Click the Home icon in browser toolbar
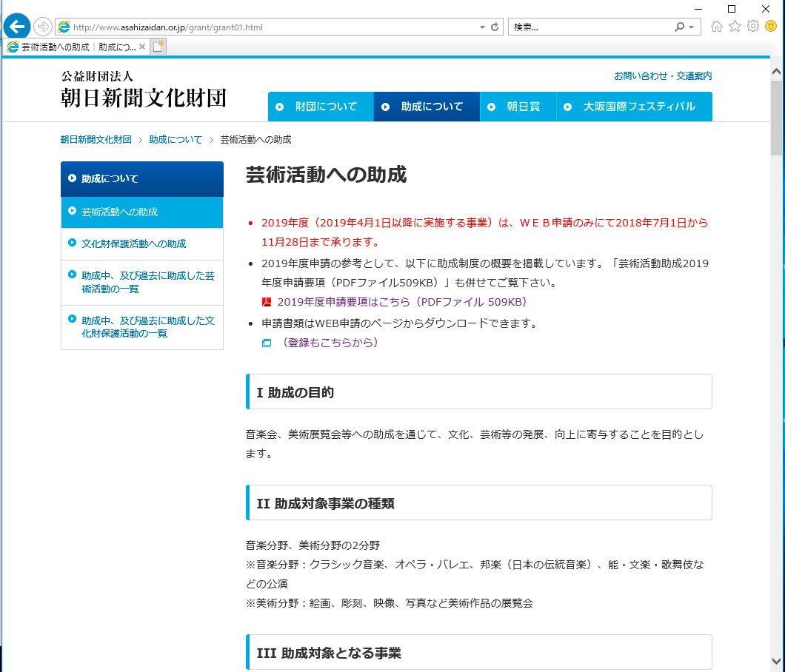Screen dimensions: 785x672 click(x=716, y=27)
